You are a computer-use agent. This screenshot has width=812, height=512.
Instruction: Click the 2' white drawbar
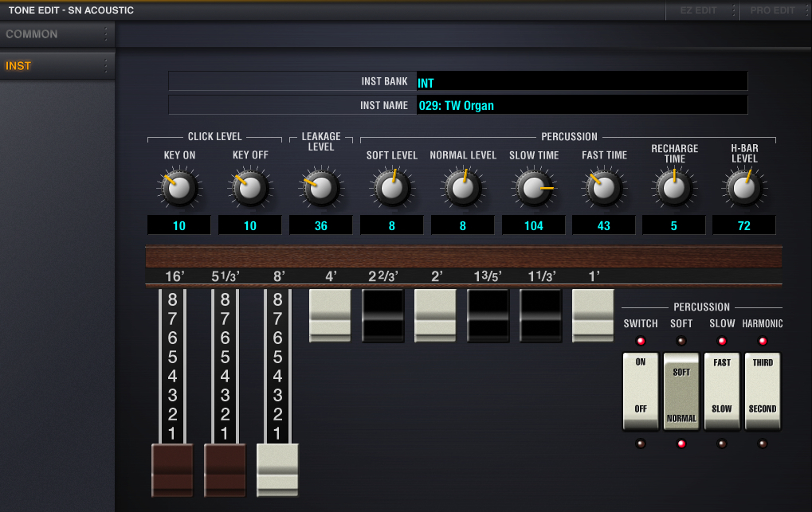tap(436, 316)
